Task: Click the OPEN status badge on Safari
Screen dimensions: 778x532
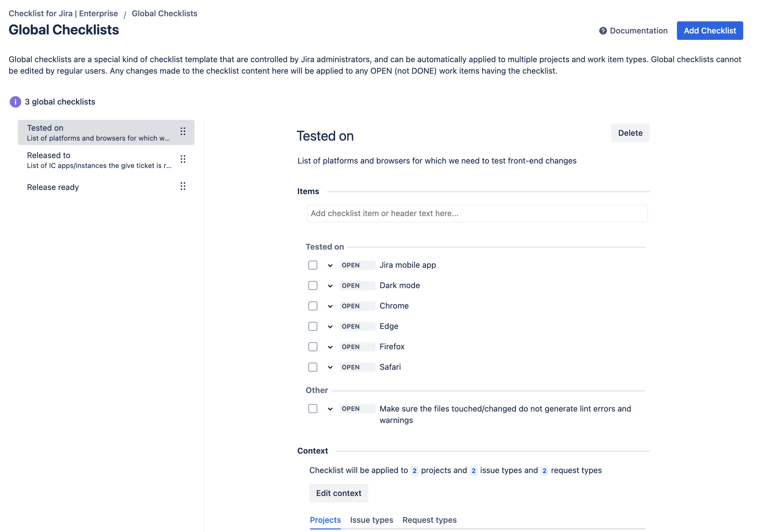Action: (357, 367)
